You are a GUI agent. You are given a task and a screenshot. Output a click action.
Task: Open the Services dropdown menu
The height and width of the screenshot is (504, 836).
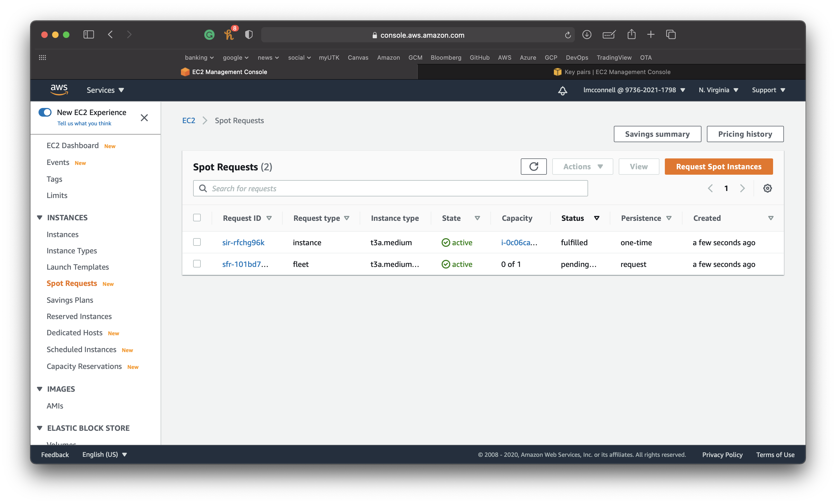(x=105, y=90)
